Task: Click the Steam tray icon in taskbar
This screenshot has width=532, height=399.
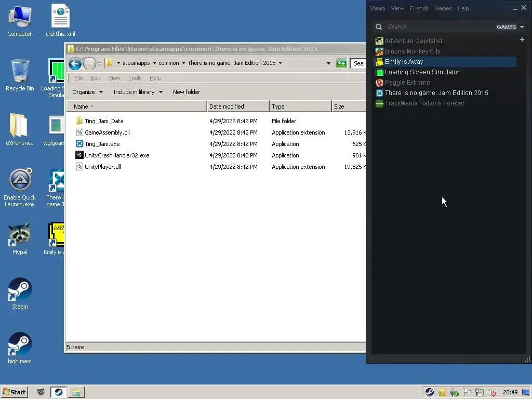Action: pos(430,392)
